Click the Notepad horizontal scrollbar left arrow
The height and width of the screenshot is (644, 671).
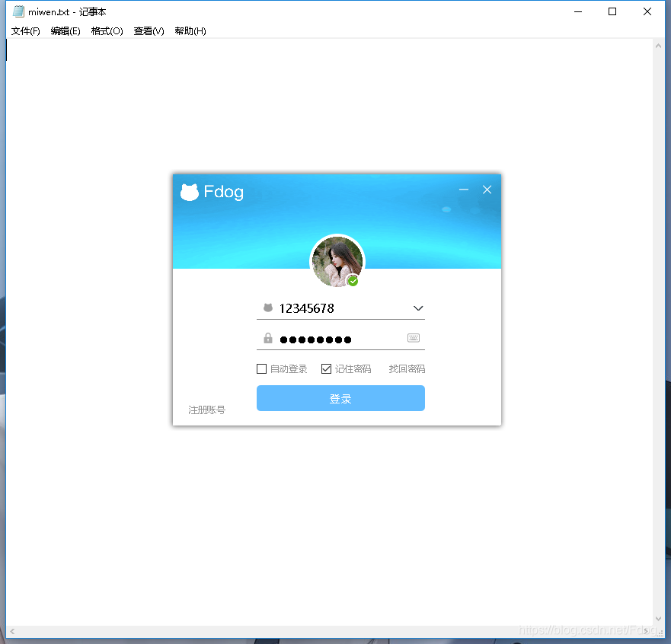[12, 631]
